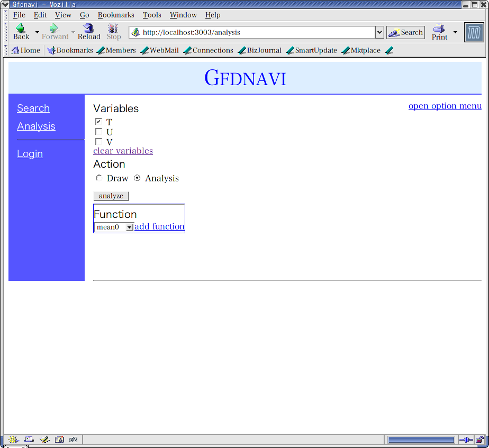Open the WebMail bookmark

click(x=159, y=51)
